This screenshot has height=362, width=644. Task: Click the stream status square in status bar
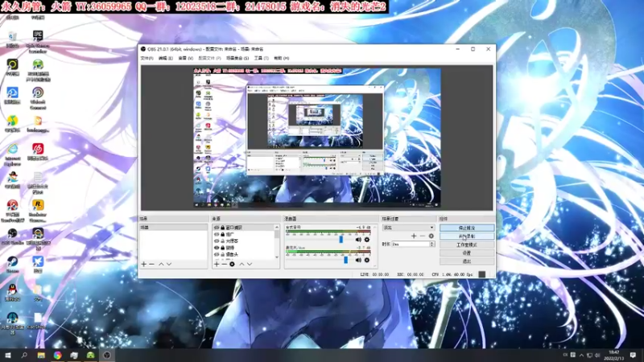pos(482,274)
